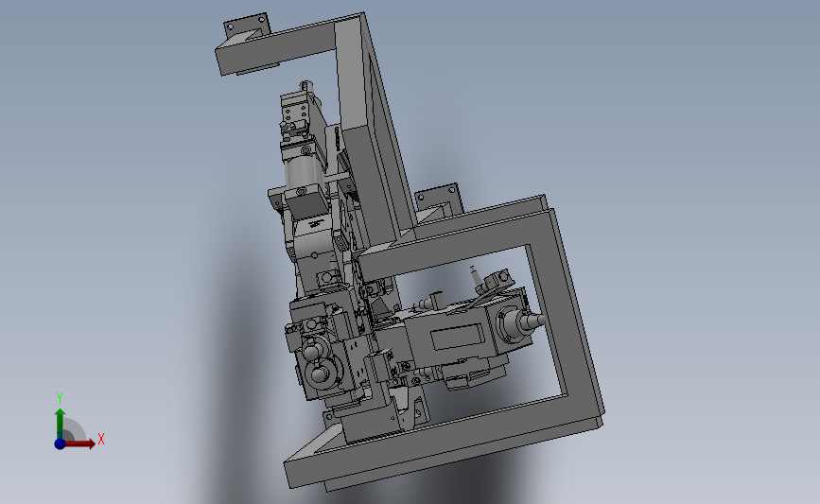Click the green Y axis arrow of the triad

[x=60, y=424]
